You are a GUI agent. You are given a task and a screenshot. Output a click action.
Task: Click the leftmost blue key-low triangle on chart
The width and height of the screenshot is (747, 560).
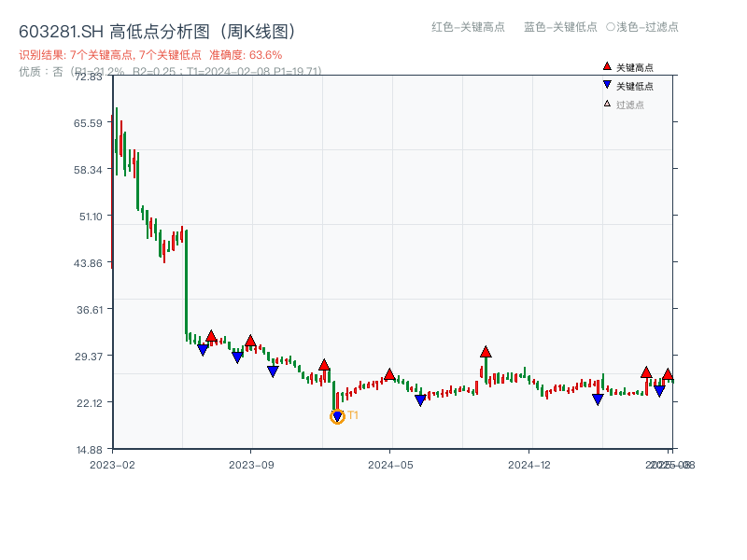[x=203, y=350]
